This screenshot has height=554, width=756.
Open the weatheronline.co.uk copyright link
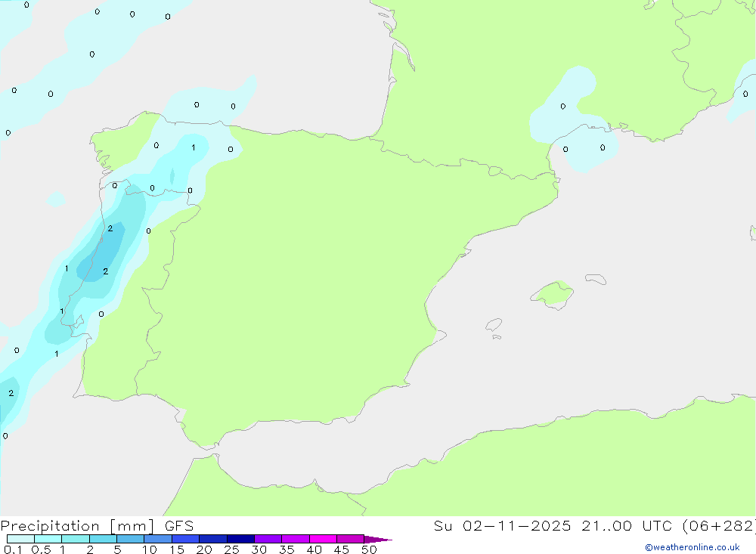692,547
